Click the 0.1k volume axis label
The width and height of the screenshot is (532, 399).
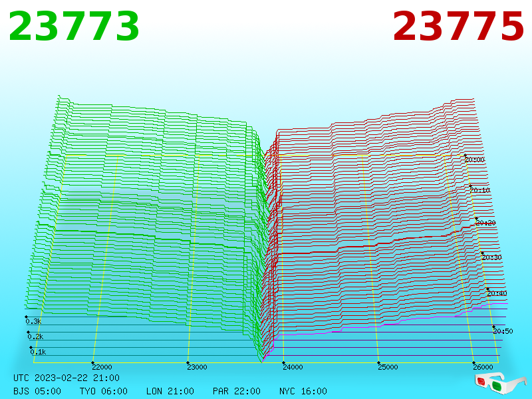[38, 352]
